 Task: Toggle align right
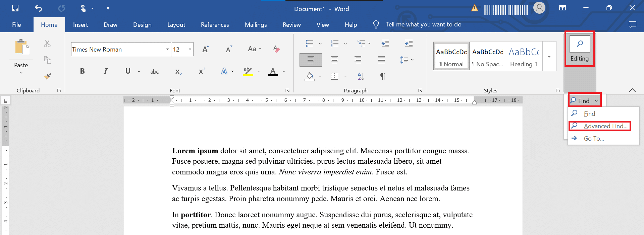[x=358, y=60]
